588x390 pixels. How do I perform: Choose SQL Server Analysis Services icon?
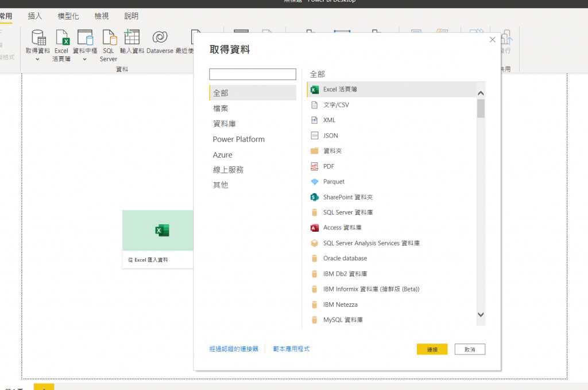315,243
